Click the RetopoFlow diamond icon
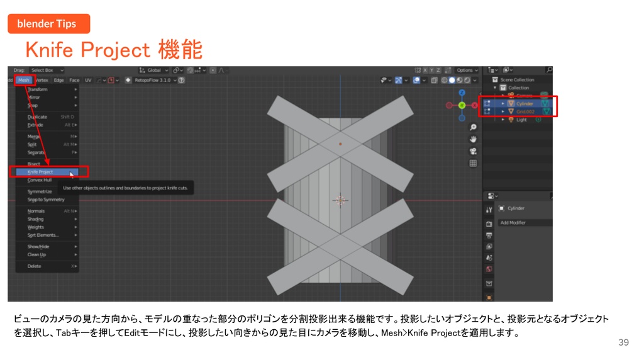Image resolution: width=644 pixels, height=362 pixels. (x=128, y=80)
